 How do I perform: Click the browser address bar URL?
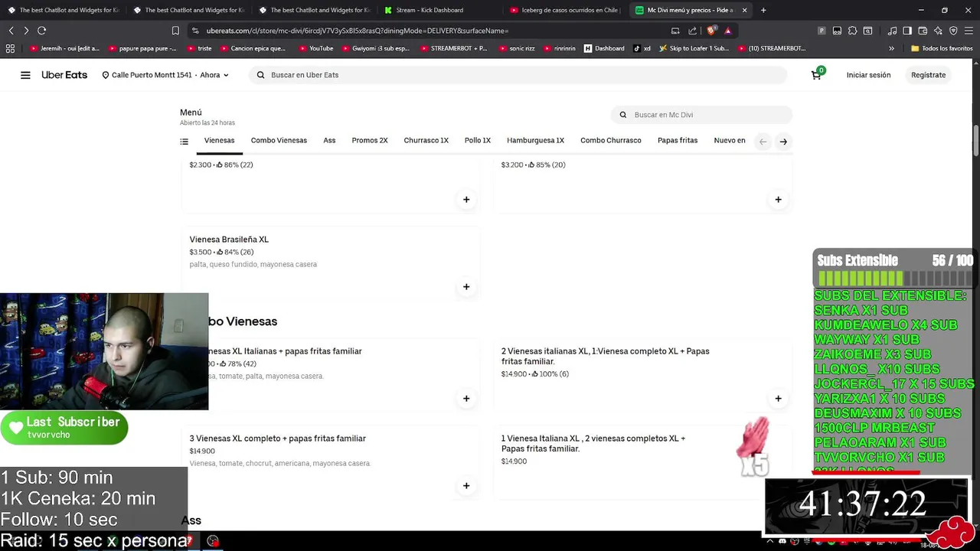point(358,31)
